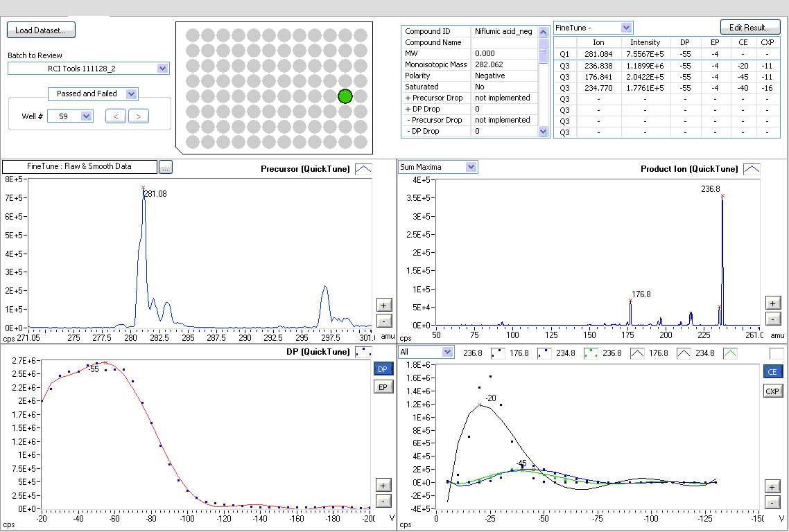Zoom out on the DP QuickTune plot

383,502
